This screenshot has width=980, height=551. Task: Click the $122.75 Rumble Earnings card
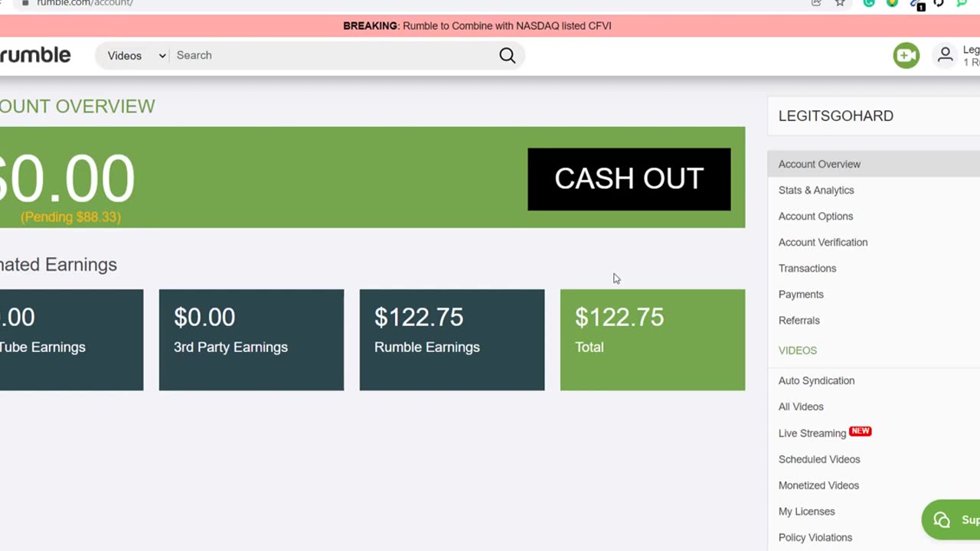452,340
